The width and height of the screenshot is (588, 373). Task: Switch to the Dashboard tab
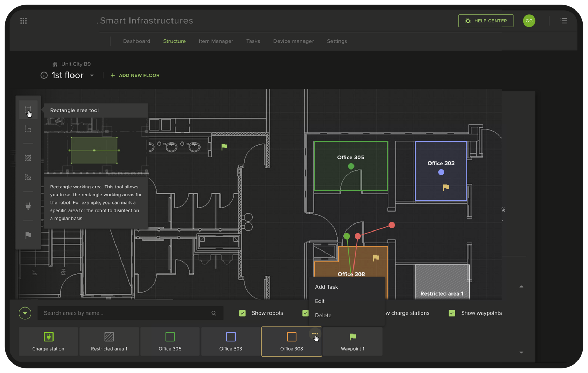(136, 41)
